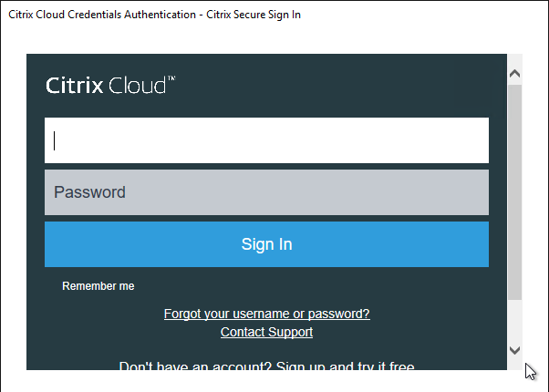
Task: Click scrollbar track below the thumb
Action: [x=514, y=320]
